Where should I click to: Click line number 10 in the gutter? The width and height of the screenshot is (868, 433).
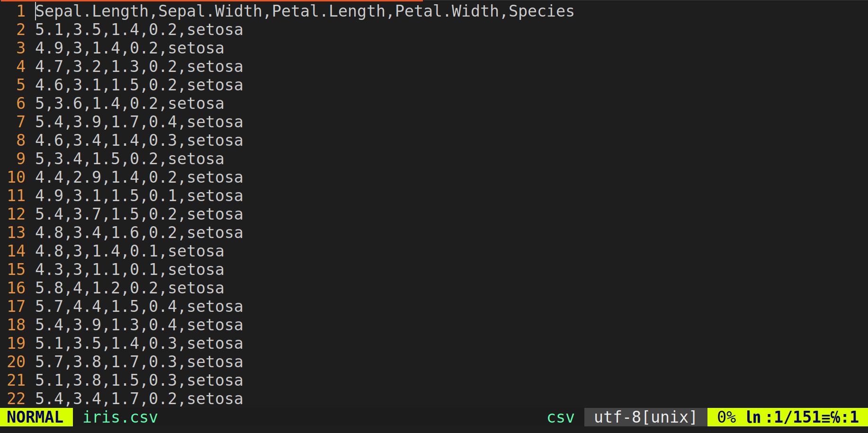17,177
